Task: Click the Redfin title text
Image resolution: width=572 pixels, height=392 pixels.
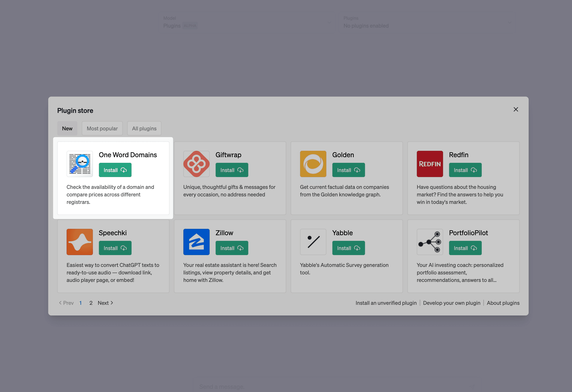Action: pos(458,155)
